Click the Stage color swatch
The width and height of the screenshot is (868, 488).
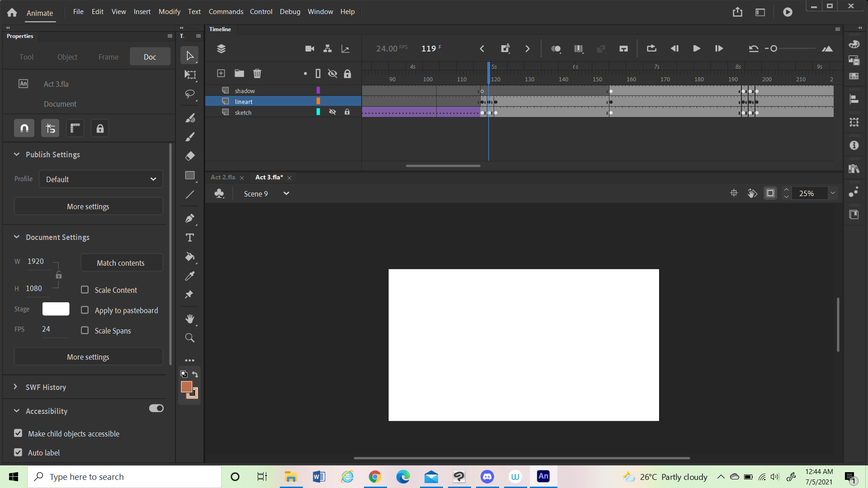tap(56, 309)
